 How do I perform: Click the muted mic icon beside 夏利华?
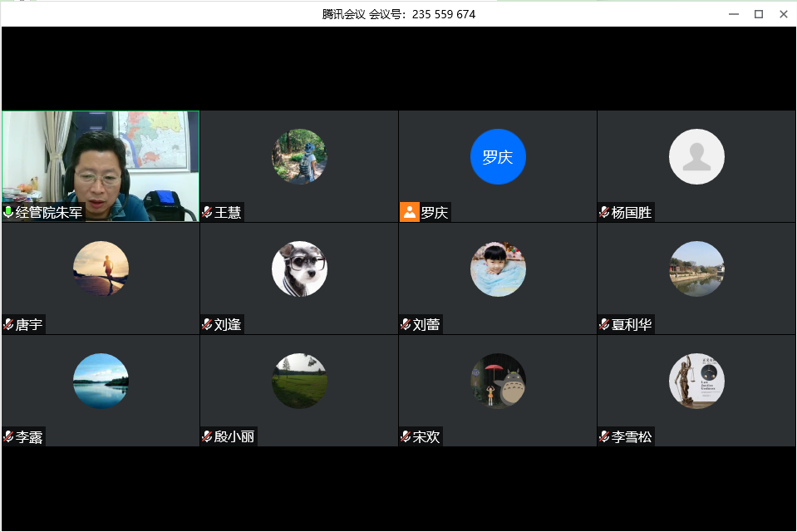tap(604, 325)
